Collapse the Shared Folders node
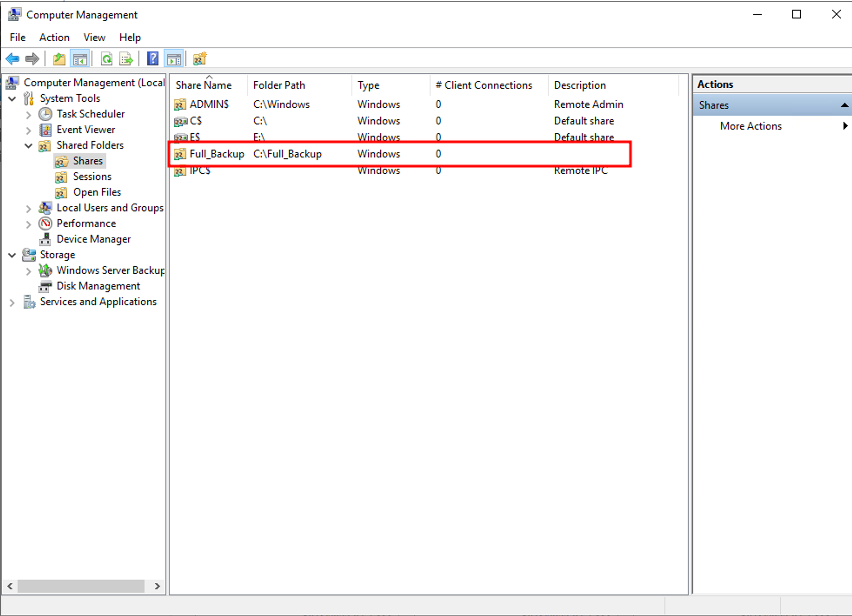This screenshot has width=852, height=616. coord(29,146)
